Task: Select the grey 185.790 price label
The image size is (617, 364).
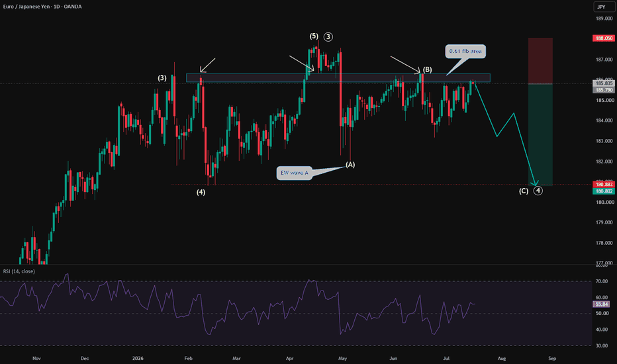Action: click(604, 90)
